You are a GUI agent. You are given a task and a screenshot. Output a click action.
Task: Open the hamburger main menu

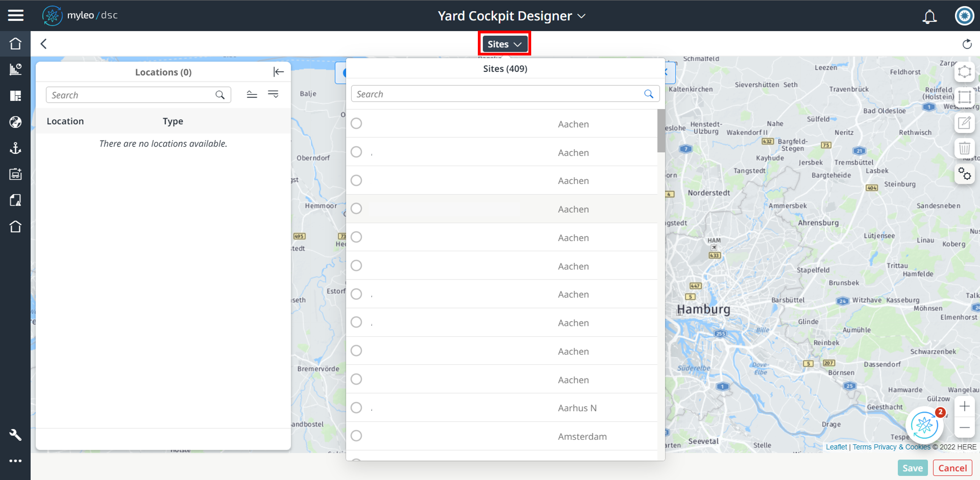[x=15, y=15]
